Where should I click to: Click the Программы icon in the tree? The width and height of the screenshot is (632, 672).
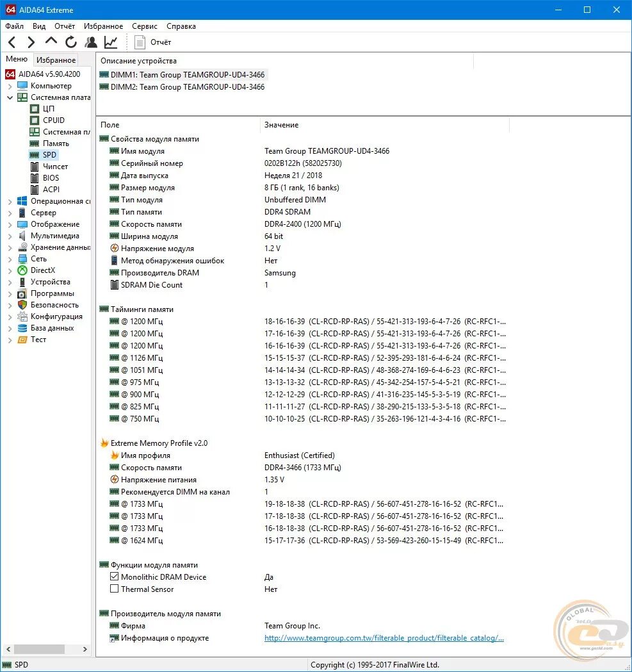click(x=22, y=293)
